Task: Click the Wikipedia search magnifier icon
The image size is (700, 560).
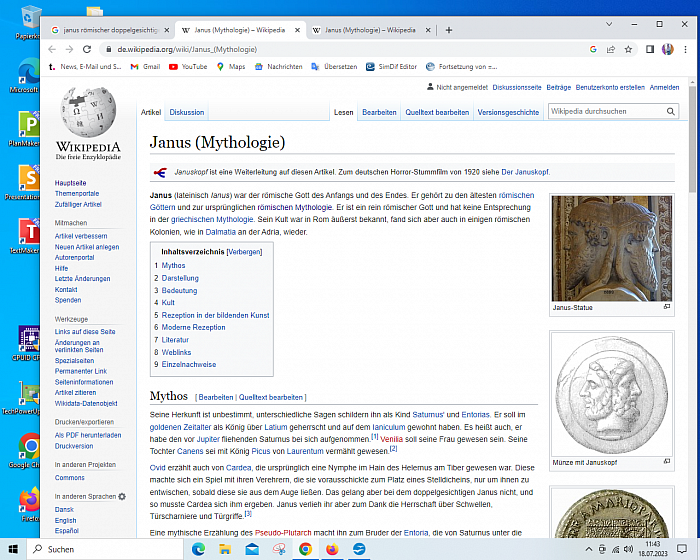Action: point(671,112)
